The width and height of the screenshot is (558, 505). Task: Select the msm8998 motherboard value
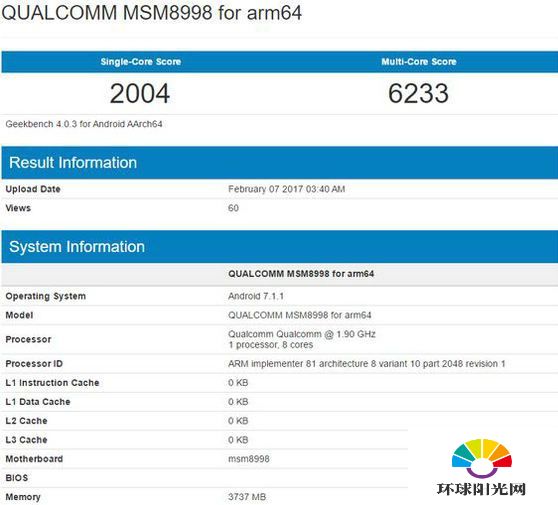(249, 459)
